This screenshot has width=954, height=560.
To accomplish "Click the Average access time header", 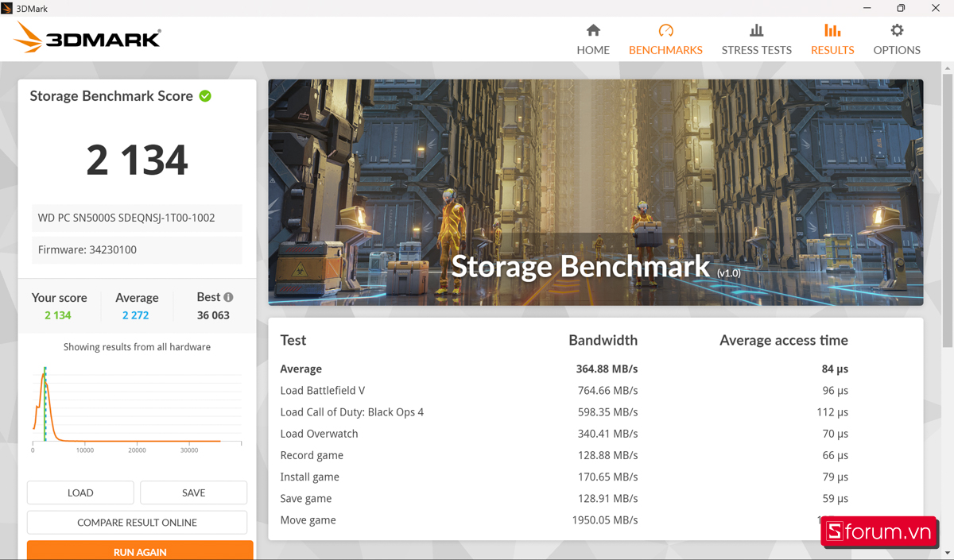I will coord(784,340).
